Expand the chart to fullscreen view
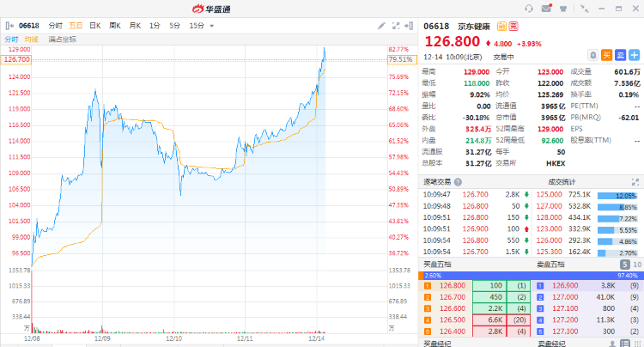 pyautogui.click(x=396, y=26)
